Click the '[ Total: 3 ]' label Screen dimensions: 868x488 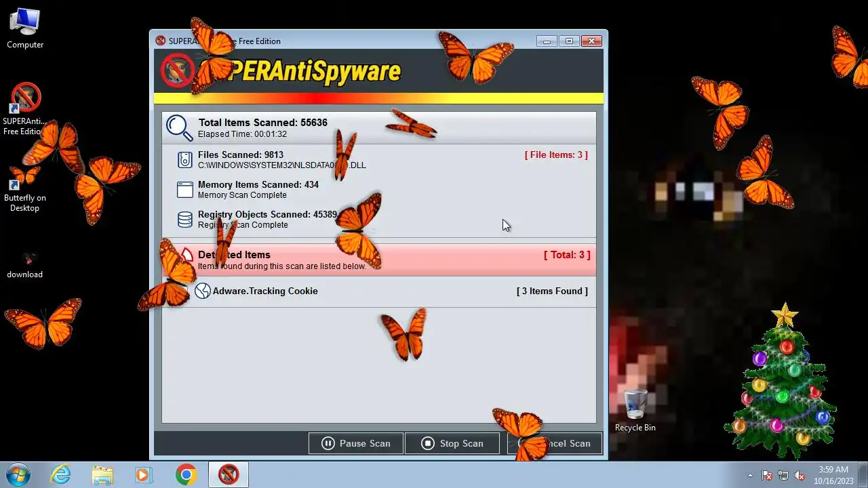[x=567, y=255]
